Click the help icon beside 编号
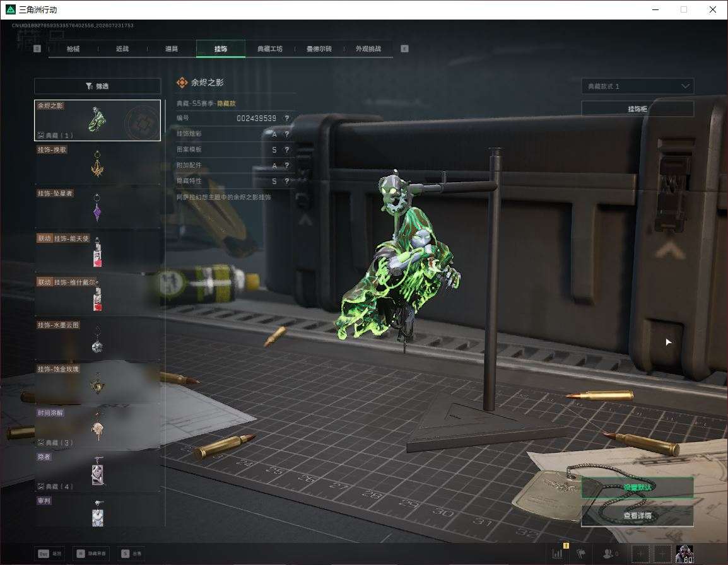 (287, 119)
